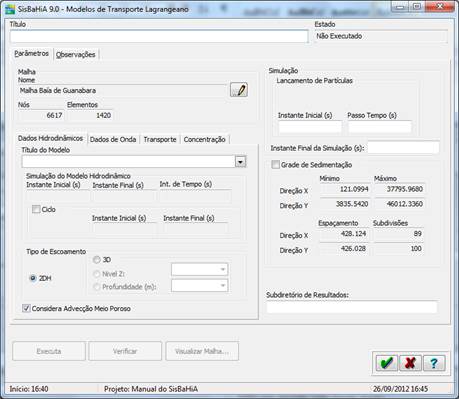The image size is (459, 399).
Task: Toggle the Grade de Sedimentação checkbox
Action: click(x=275, y=165)
